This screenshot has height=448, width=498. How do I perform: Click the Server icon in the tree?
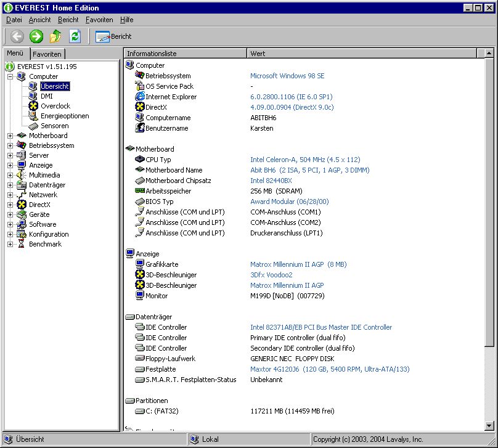click(x=22, y=155)
